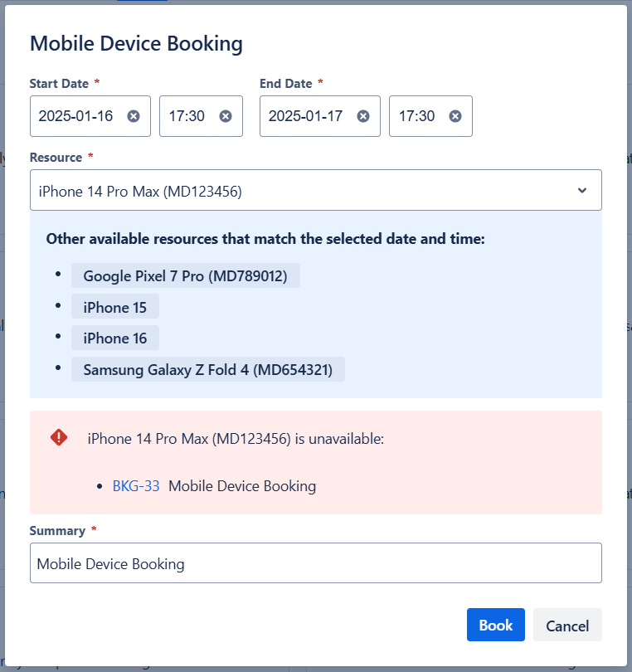The height and width of the screenshot is (672, 632).
Task: Click the end time input field
Action: 417,116
